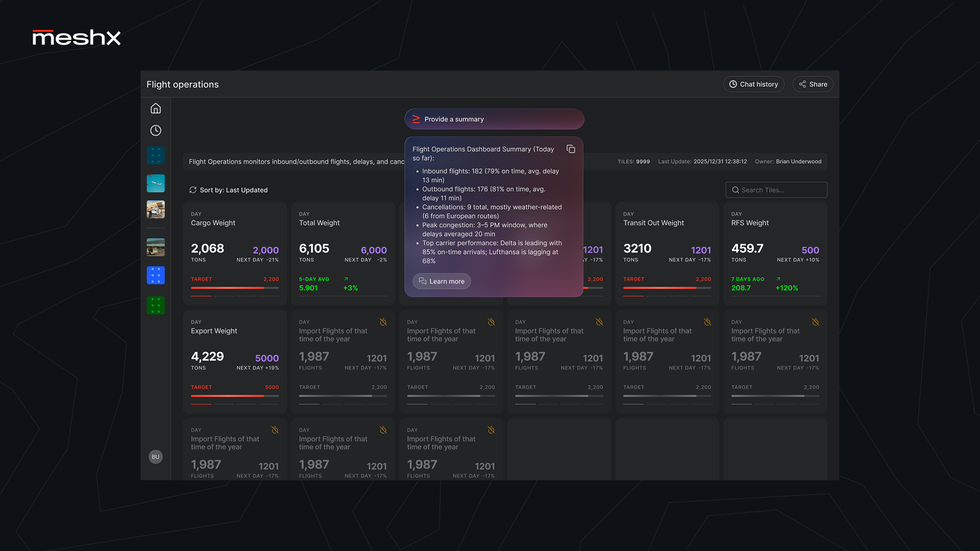The image size is (980, 551).
Task: Click the Provide a summary prompt bar
Action: click(494, 119)
